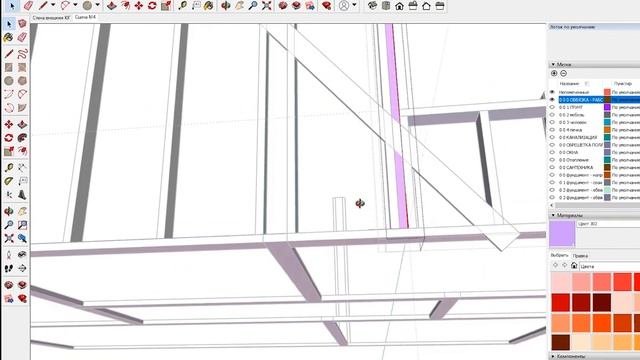640x360 pixels.
Task: Select the Paint Bucket tool in left toolbar
Action: tap(9, 38)
